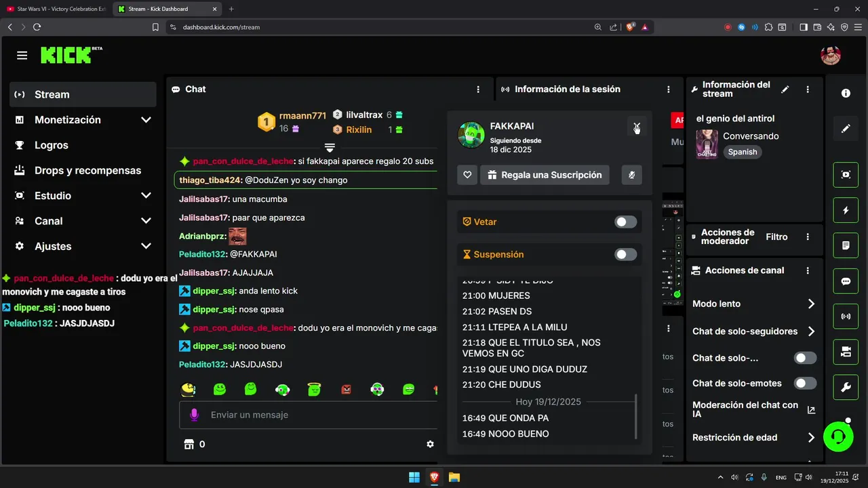The height and width of the screenshot is (488, 868).
Task: Toggle the Vetar switch
Action: tap(625, 222)
